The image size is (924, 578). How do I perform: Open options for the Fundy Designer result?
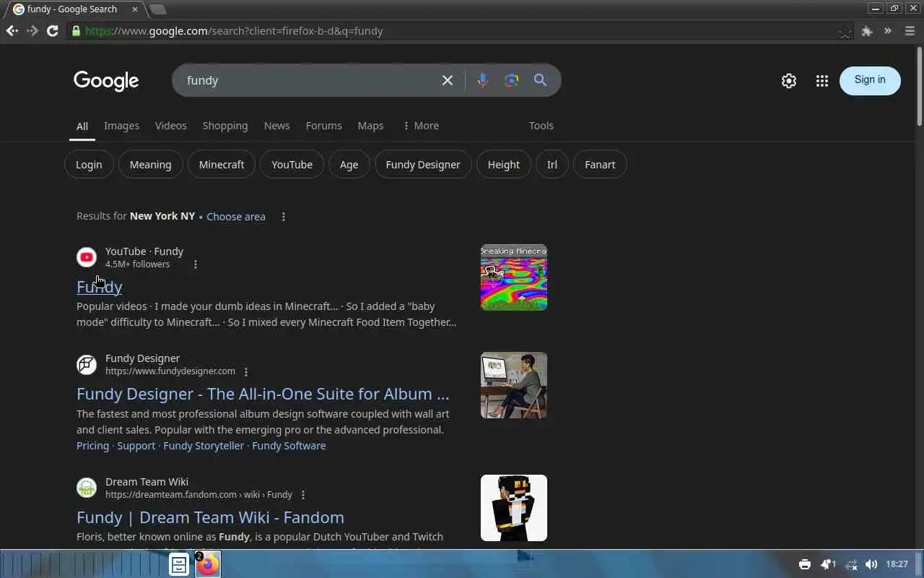click(x=246, y=371)
